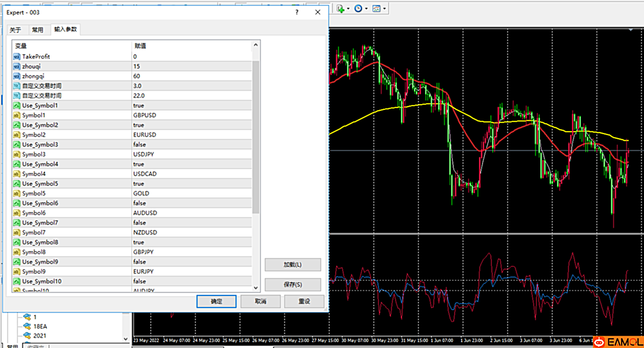The height and width of the screenshot is (348, 644).
Task: Click the Use_Symbol1 boolean icon
Action: [17, 105]
